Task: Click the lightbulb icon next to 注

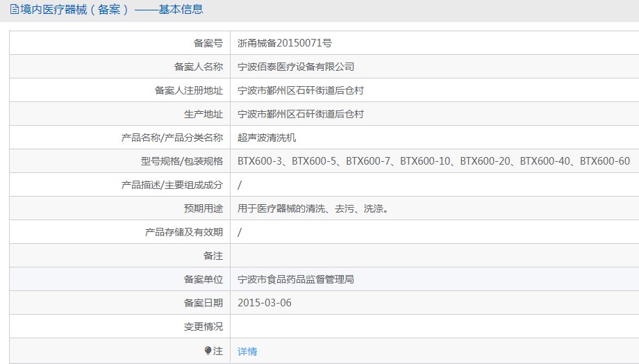Action: 208,351
